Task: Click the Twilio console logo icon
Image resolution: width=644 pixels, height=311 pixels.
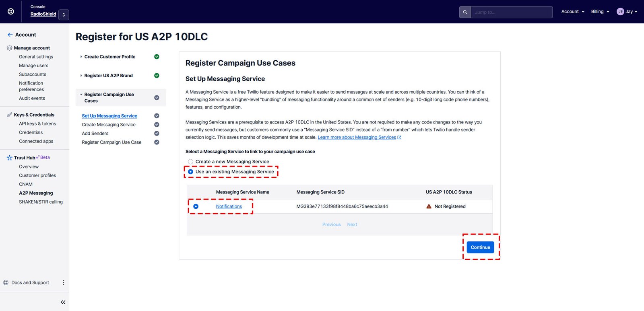Action: [11, 12]
